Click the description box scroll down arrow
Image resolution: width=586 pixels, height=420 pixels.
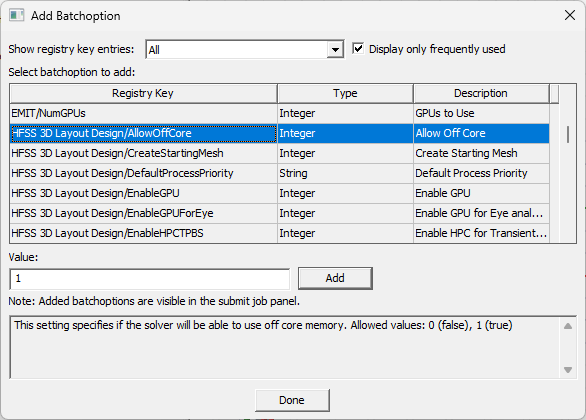coord(568,370)
